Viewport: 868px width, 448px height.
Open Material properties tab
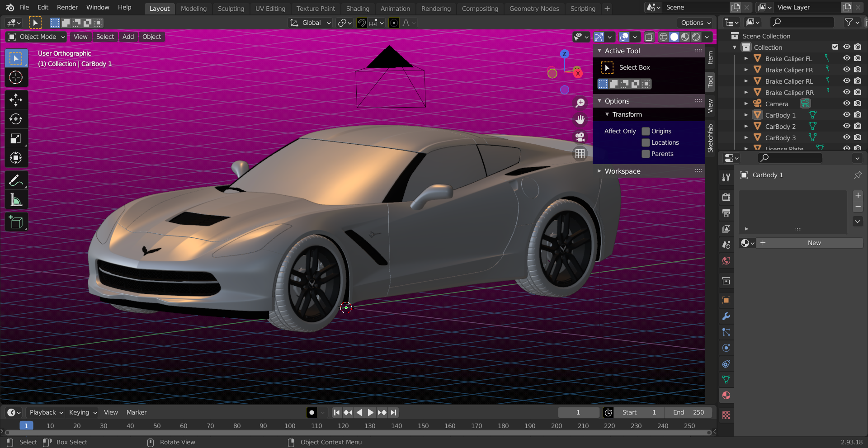(x=726, y=396)
